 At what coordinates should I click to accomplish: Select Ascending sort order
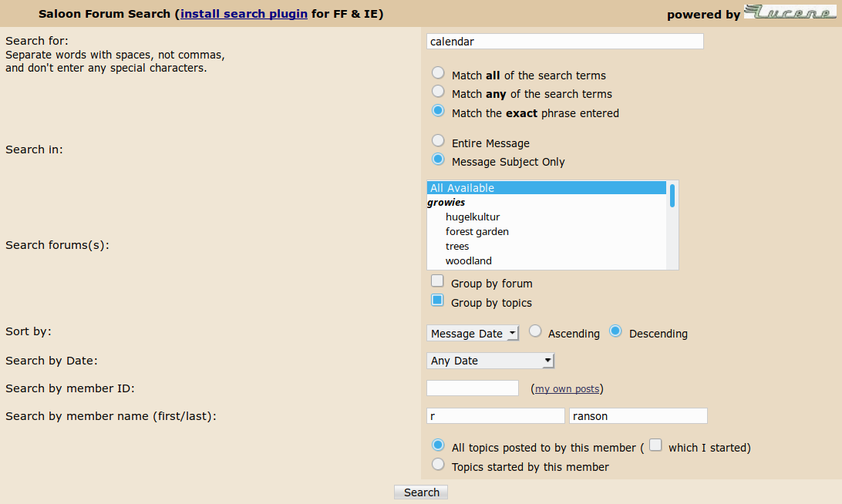[x=535, y=331]
